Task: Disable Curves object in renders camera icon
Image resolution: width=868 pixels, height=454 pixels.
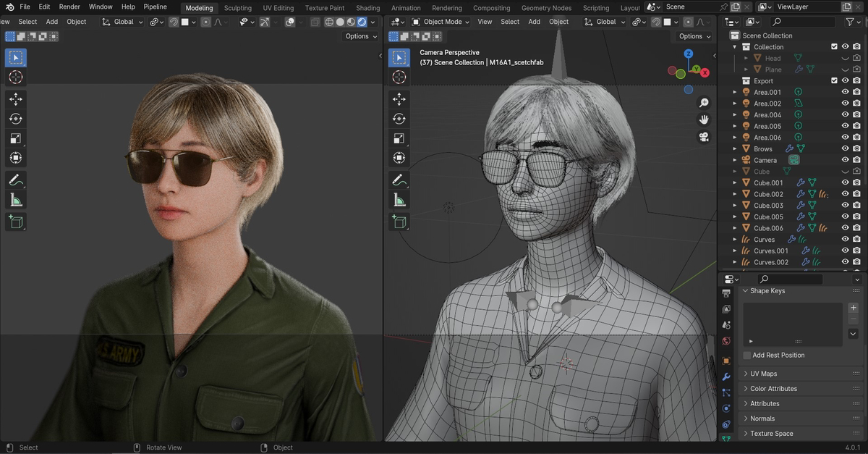Action: tap(856, 240)
